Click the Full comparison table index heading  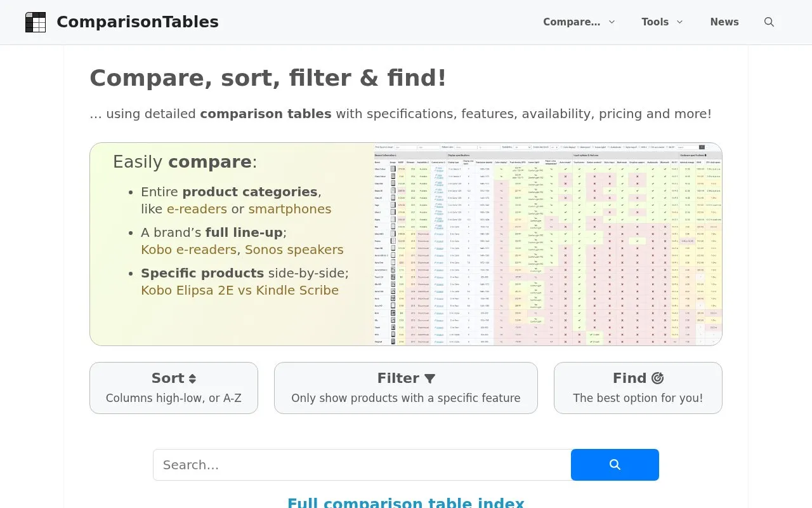pyautogui.click(x=406, y=502)
